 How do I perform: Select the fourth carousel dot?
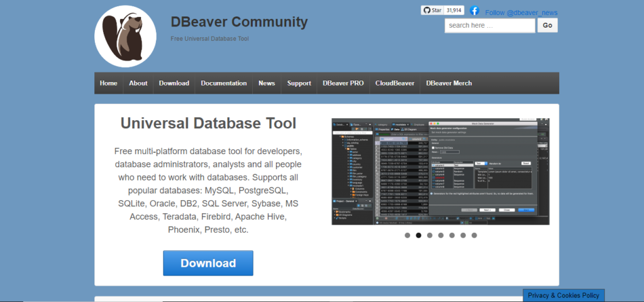pos(441,235)
